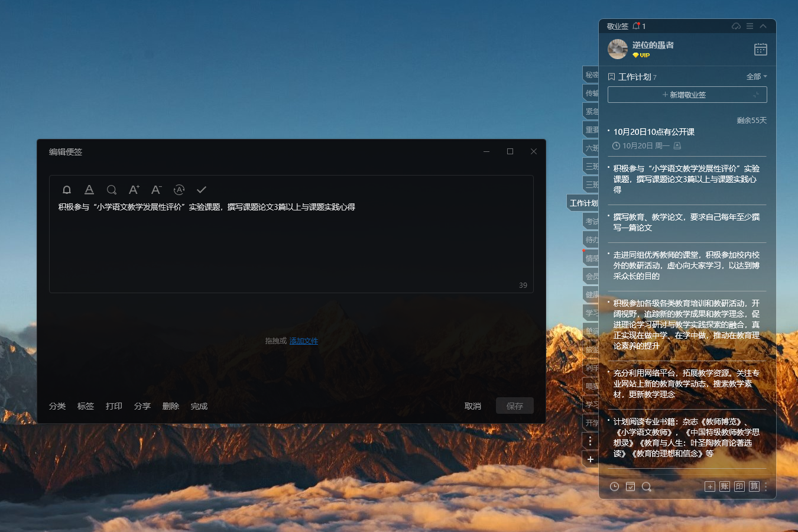The height and width of the screenshot is (532, 798).
Task: Maximize the 编辑便签 window
Action: [x=510, y=151]
